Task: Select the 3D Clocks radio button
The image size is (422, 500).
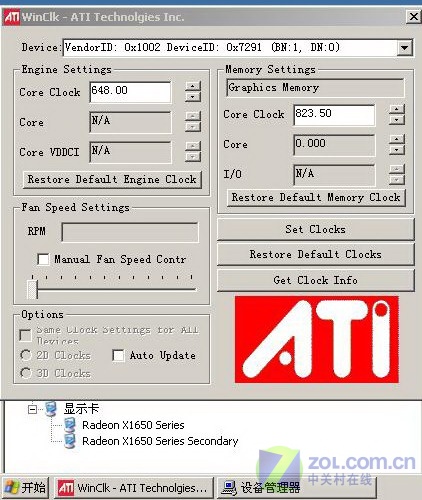Action: [26, 373]
